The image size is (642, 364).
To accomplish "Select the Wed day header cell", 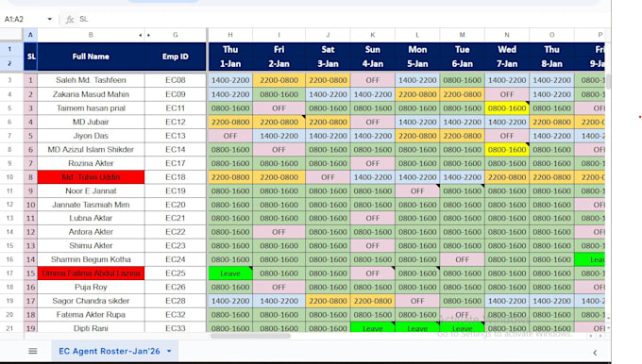I will pos(507,49).
